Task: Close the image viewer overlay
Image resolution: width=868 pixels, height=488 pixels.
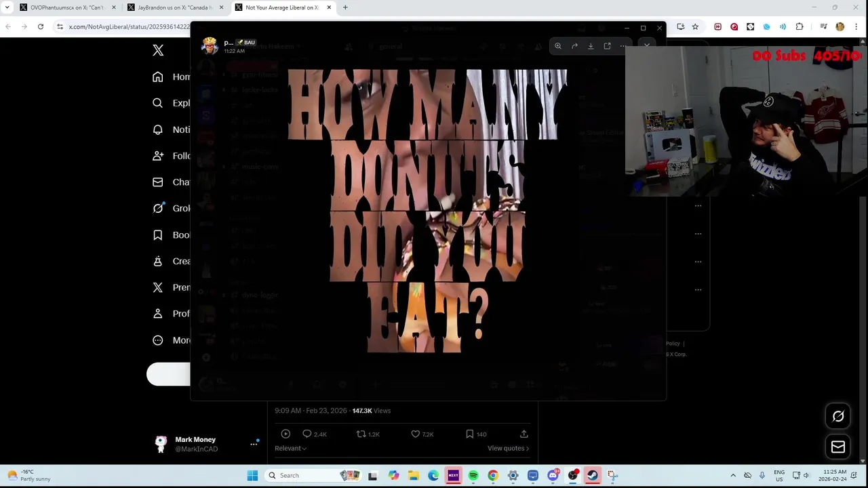Action: (647, 46)
